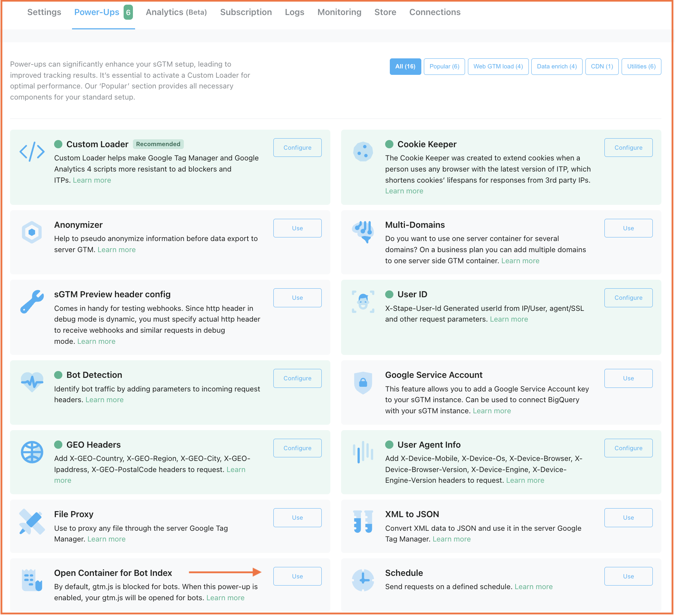Click the "Google Service Account" heading
This screenshot has width=675, height=616.
point(434,375)
